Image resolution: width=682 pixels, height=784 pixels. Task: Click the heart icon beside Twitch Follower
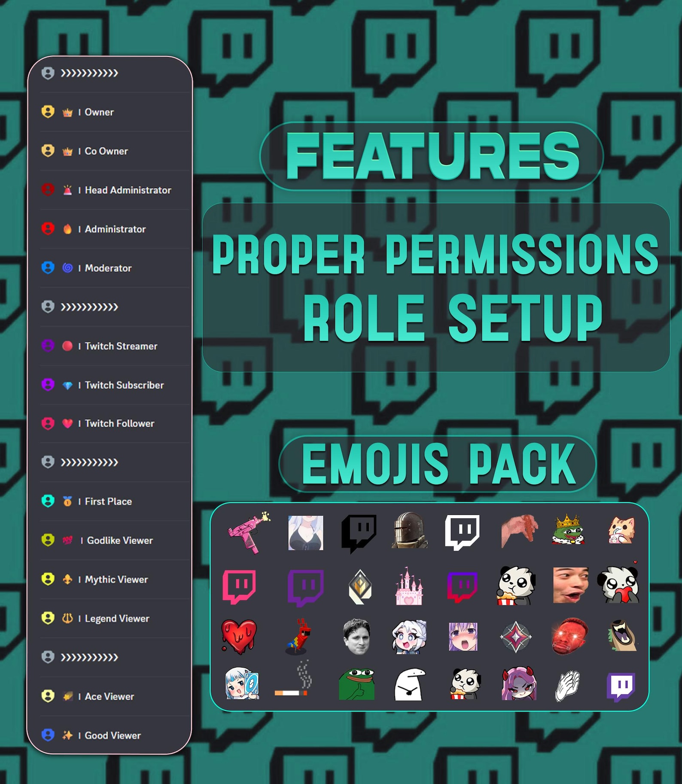pos(67,423)
